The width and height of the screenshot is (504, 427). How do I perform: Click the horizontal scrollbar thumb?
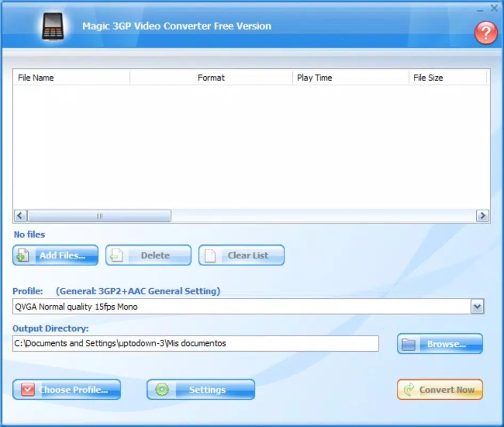pyautogui.click(x=99, y=216)
